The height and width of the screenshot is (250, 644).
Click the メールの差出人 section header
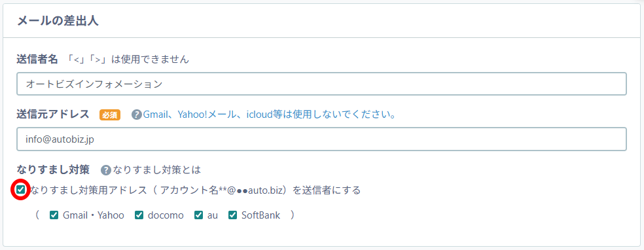(x=58, y=21)
